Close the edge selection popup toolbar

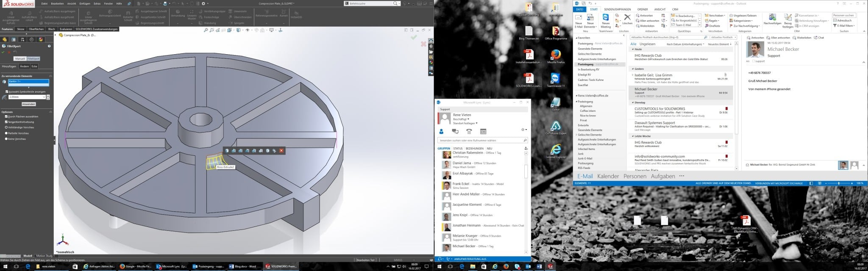281,151
